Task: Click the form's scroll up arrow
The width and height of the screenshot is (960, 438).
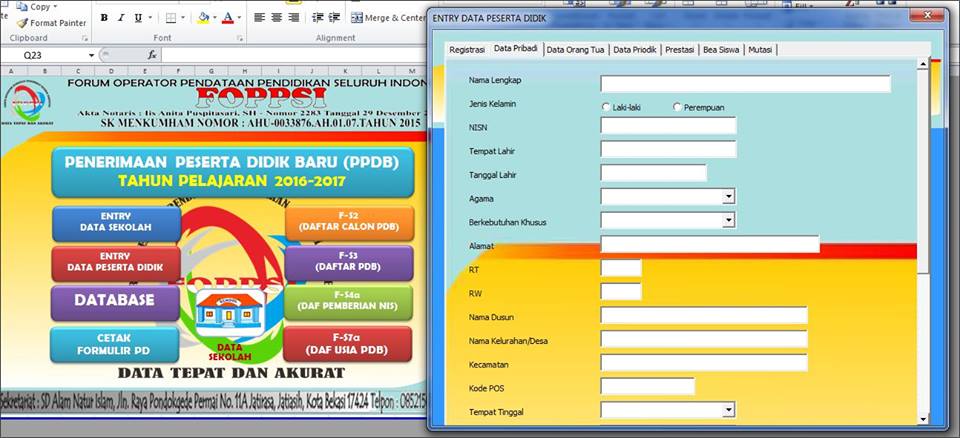Action: (x=923, y=64)
